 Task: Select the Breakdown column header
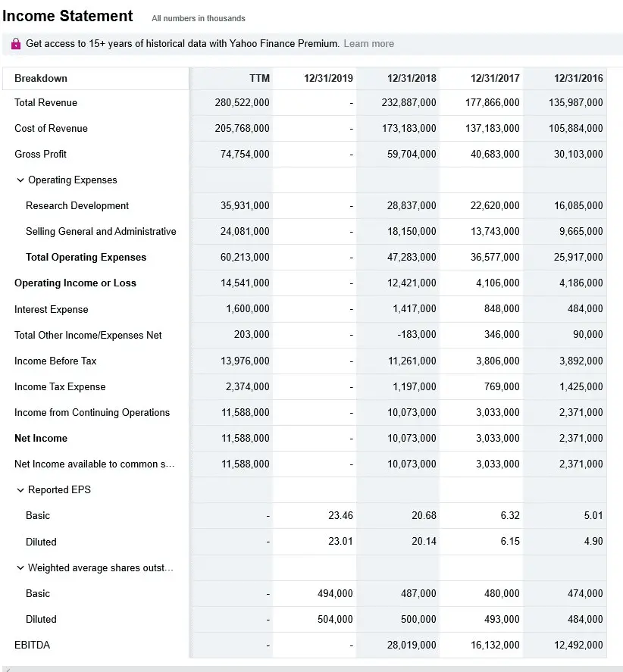click(41, 78)
